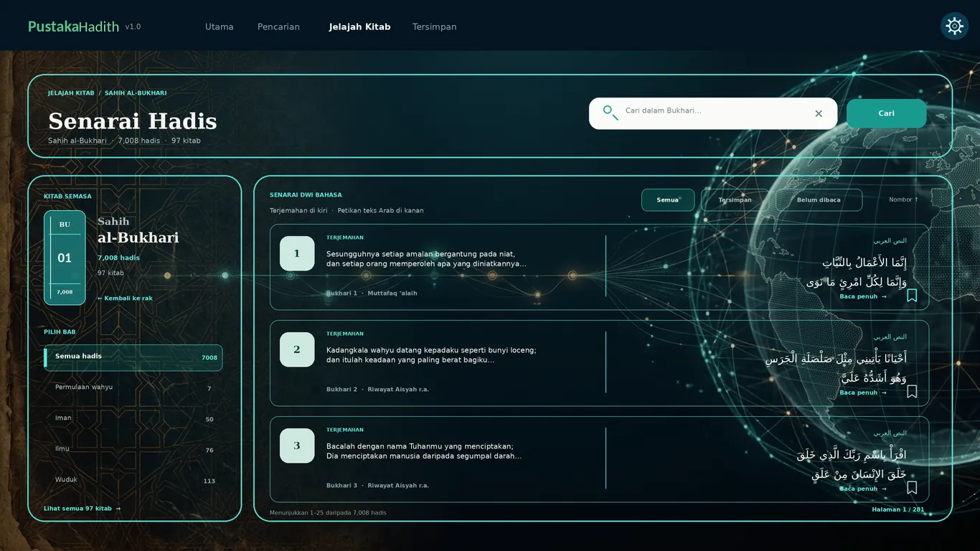Select the Wuduk chapter
The width and height of the screenshot is (980, 551).
pos(133,481)
